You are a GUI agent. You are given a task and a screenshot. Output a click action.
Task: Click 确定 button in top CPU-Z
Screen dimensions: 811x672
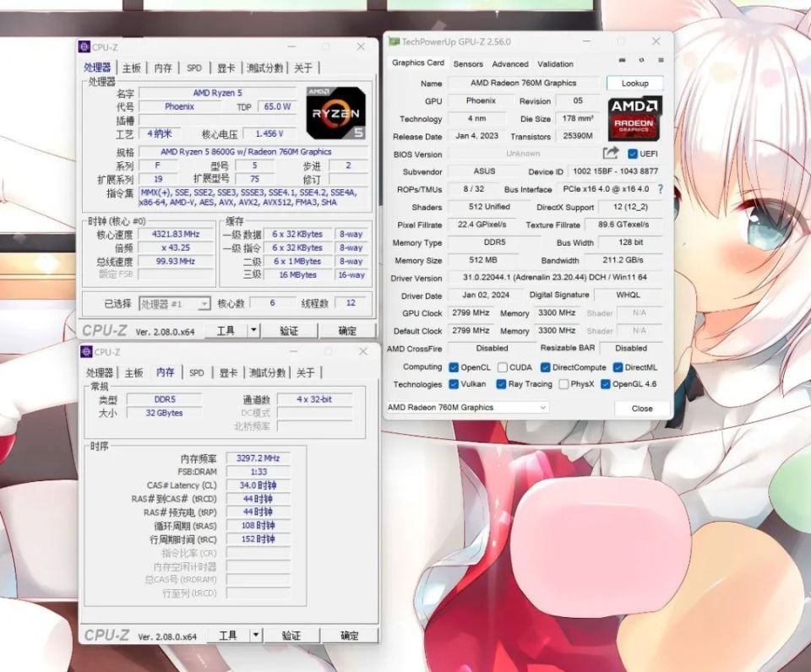tap(347, 330)
